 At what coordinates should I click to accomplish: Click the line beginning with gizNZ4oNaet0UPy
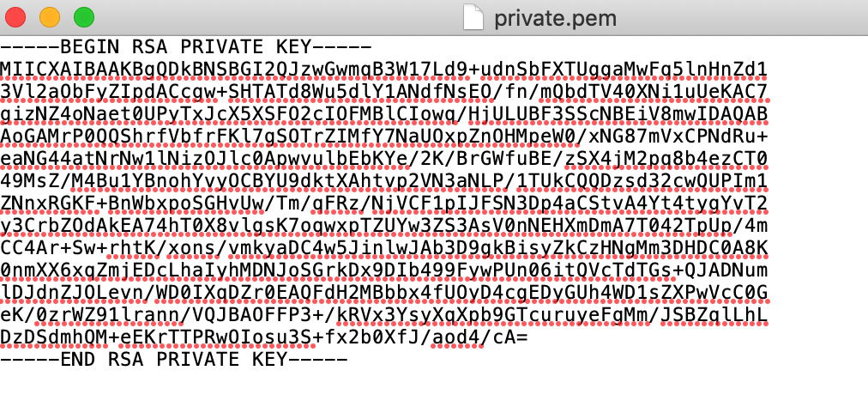tap(383, 114)
